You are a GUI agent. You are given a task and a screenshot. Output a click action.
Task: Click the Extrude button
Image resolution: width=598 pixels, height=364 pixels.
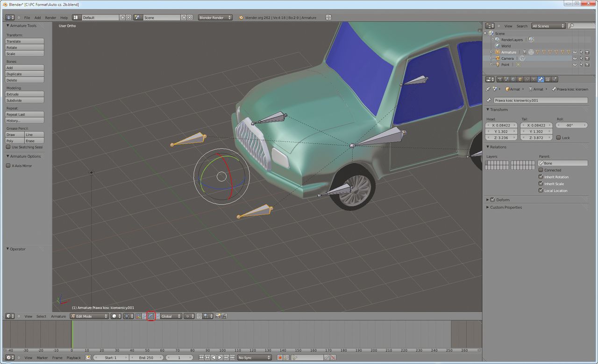click(x=25, y=94)
